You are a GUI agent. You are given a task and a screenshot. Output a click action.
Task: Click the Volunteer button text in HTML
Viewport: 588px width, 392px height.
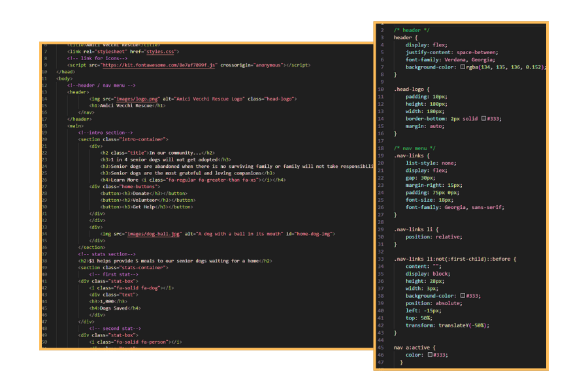(146, 200)
